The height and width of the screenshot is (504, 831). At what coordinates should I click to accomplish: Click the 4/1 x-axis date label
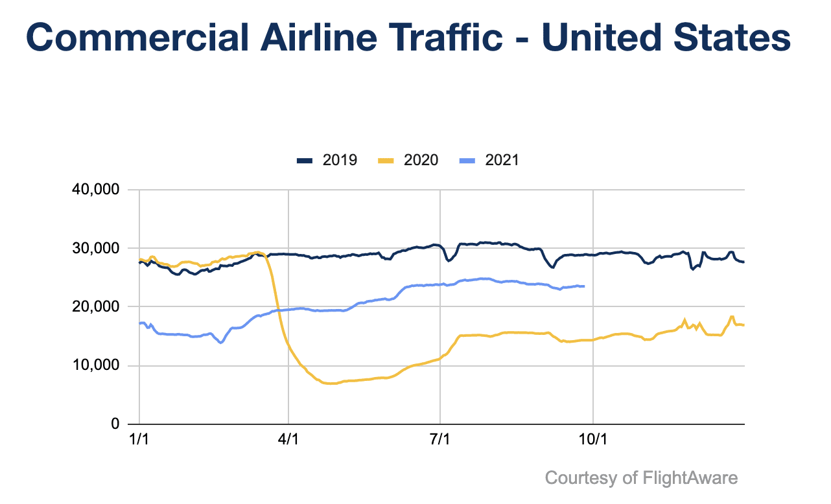coord(288,438)
